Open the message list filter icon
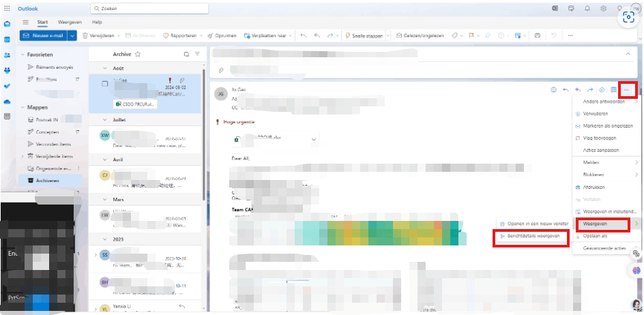Viewport: 644px width, 315px height. click(x=197, y=55)
